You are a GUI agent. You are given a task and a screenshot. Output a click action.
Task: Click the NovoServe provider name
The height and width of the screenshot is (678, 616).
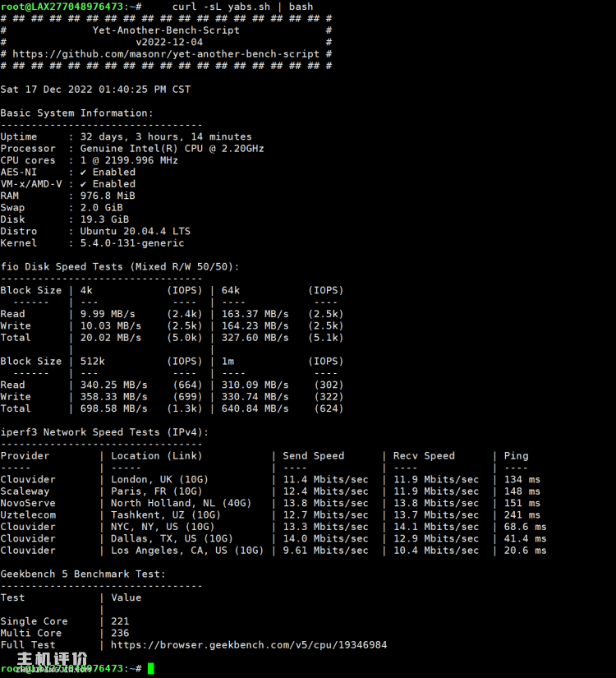(x=28, y=503)
